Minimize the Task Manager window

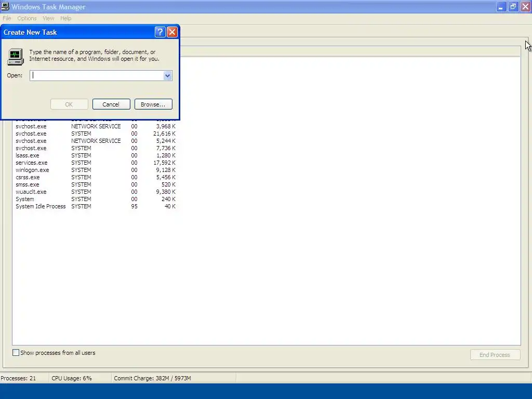coord(501,7)
